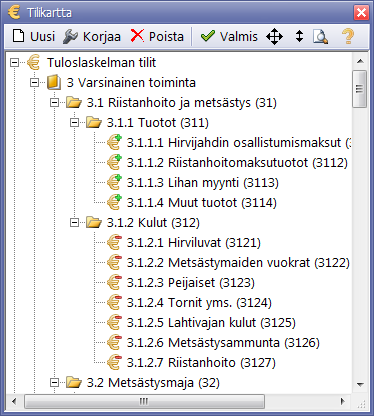Click folder icon of 3.1.1 Tuotot

point(94,122)
